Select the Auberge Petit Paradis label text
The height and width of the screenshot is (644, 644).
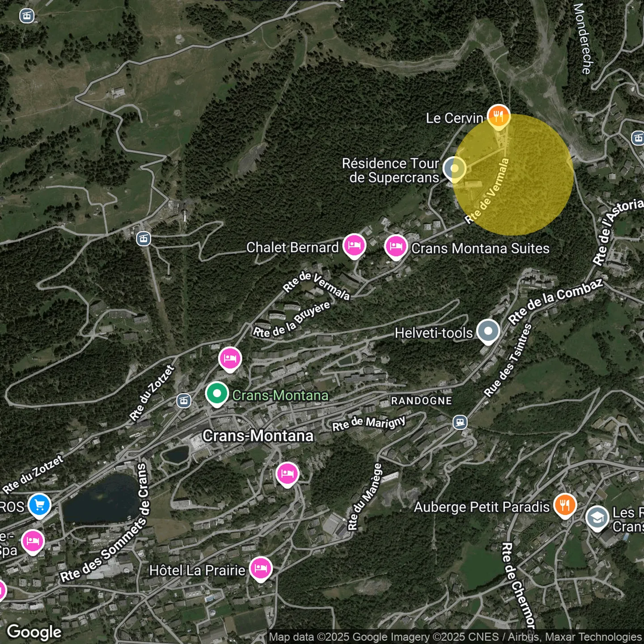(482, 507)
